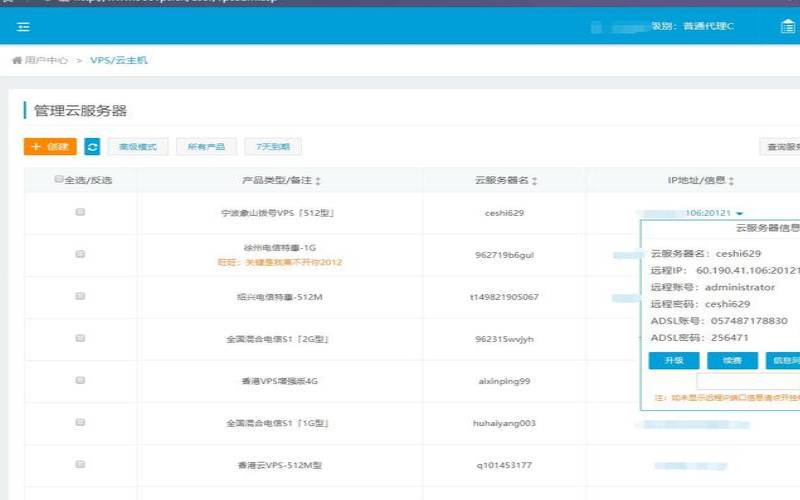Click the 级别: 普通代理C label in header
The width and height of the screenshot is (800, 500).
click(692, 27)
